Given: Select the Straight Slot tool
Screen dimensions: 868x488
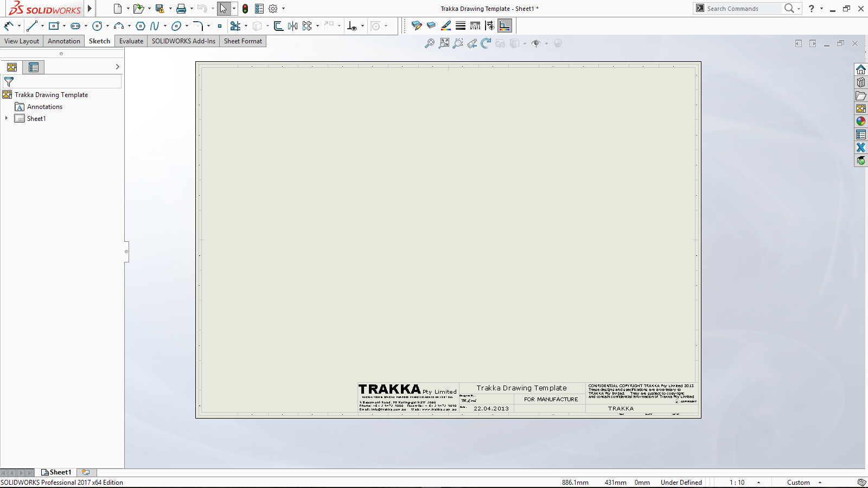Looking at the screenshot, I should point(75,25).
